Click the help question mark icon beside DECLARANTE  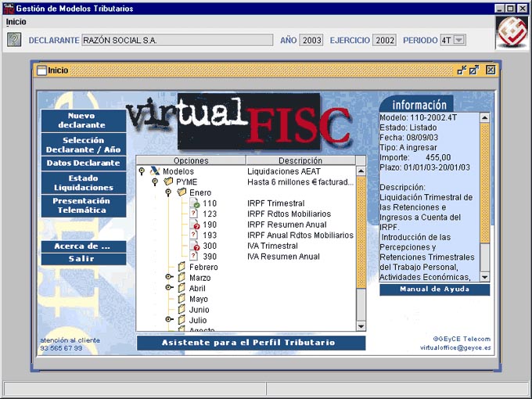[x=14, y=40]
